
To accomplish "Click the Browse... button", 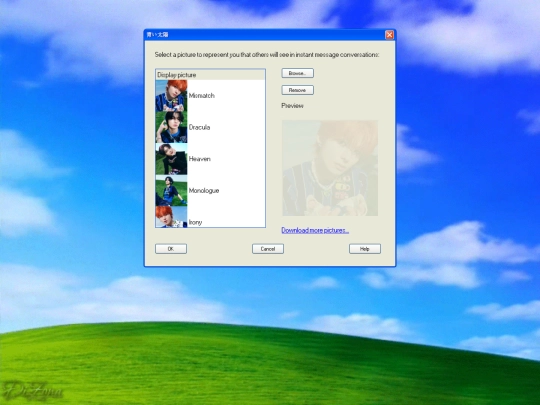I will pos(298,73).
